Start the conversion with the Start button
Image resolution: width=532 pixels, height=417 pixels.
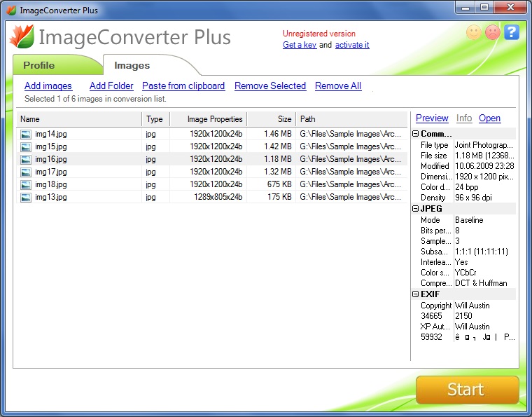[467, 390]
